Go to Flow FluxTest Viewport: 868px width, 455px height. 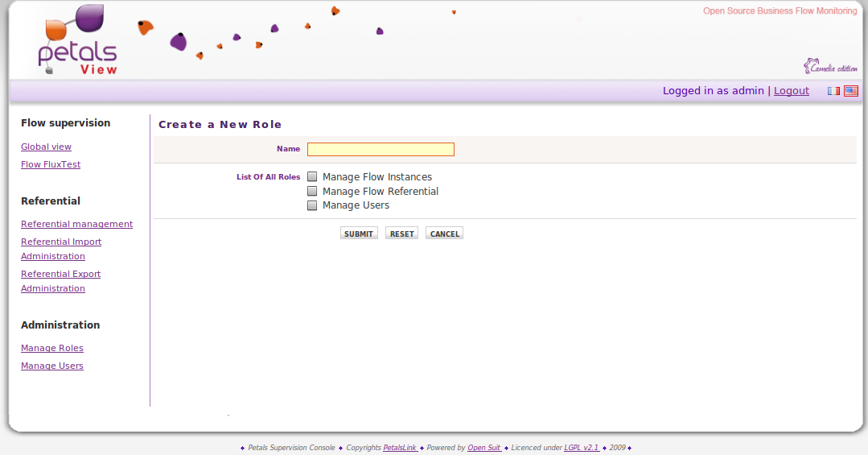51,164
